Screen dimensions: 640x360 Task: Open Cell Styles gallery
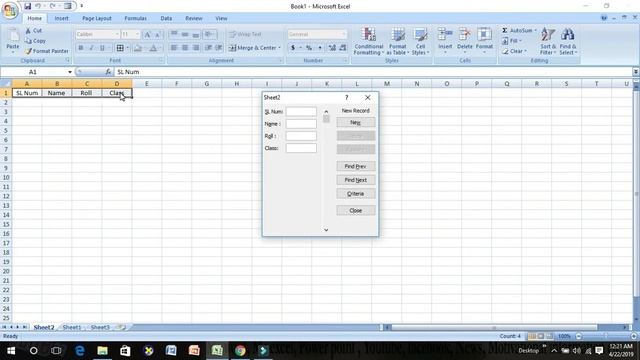[x=420, y=41]
